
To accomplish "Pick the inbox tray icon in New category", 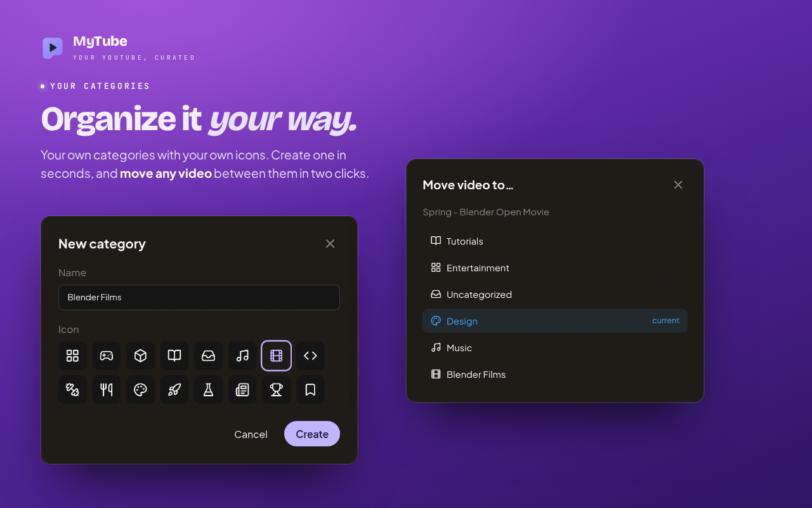I will click(208, 356).
